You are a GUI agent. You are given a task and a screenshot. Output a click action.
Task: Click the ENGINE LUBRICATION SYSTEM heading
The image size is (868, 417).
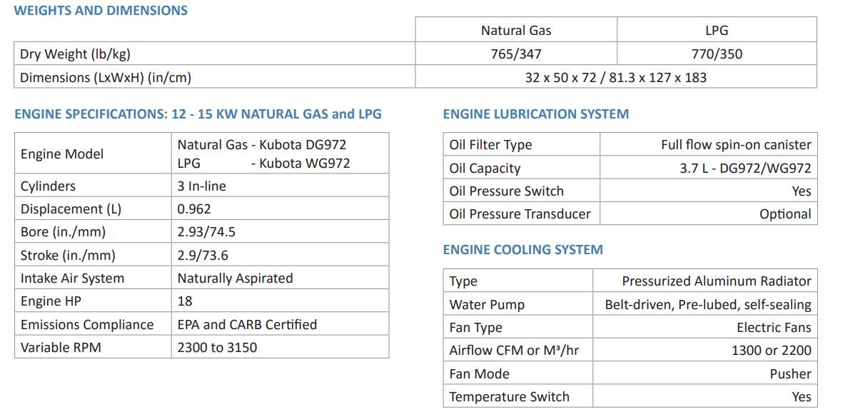pyautogui.click(x=535, y=114)
